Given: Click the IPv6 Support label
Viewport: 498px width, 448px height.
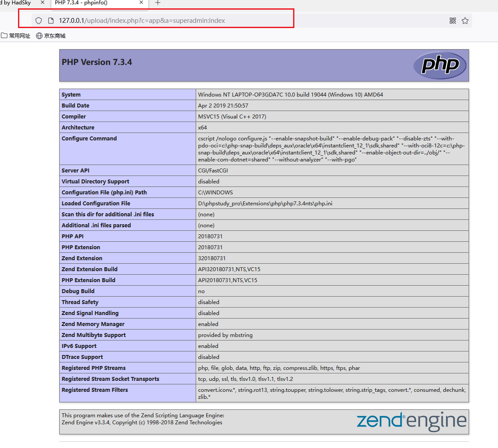Looking at the screenshot, I should point(79,346).
